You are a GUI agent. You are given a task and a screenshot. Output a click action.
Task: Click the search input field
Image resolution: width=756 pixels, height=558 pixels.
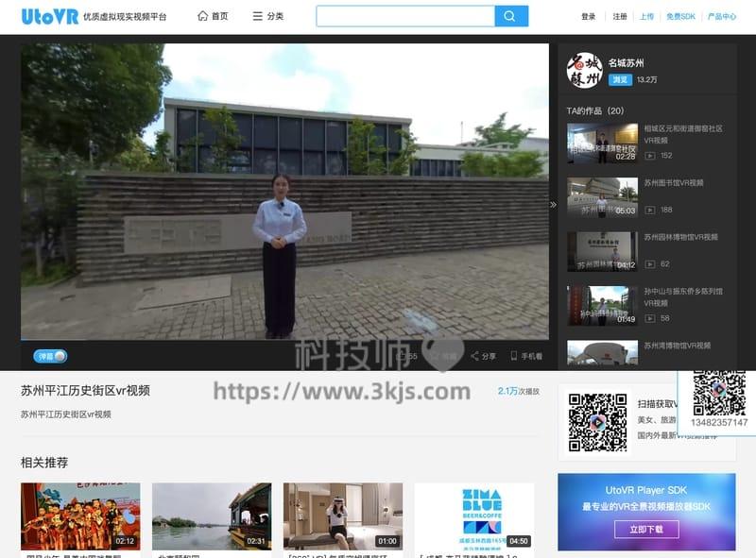tap(405, 16)
